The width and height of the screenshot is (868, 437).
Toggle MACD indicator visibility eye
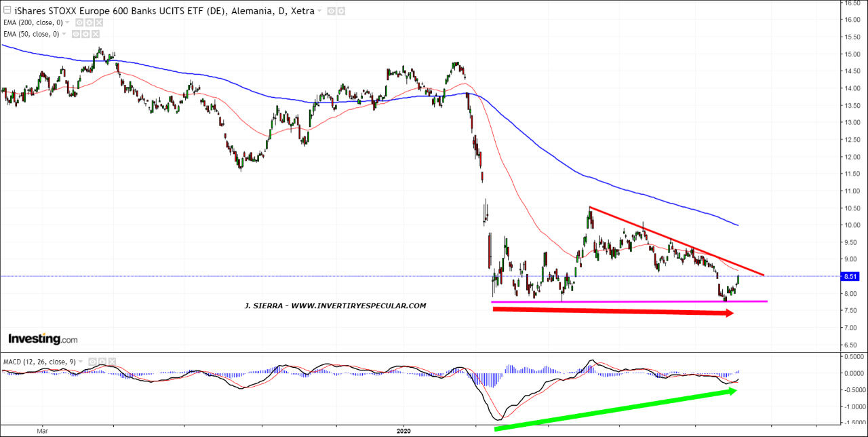pyautogui.click(x=91, y=362)
